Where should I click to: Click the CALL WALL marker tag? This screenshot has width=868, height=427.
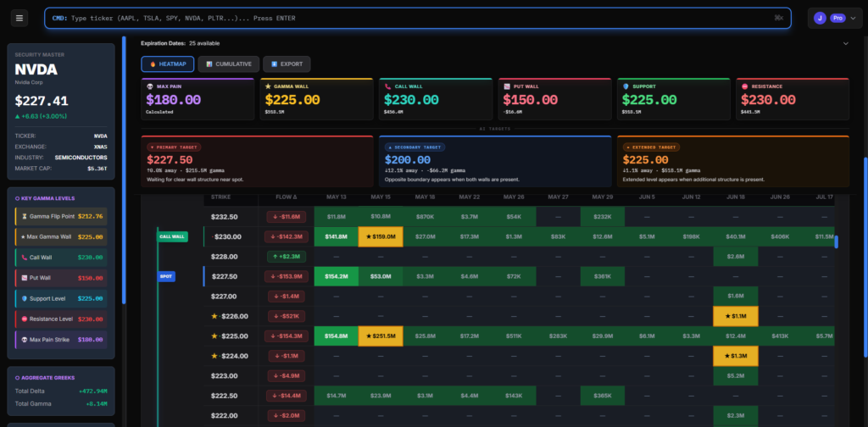(x=172, y=236)
